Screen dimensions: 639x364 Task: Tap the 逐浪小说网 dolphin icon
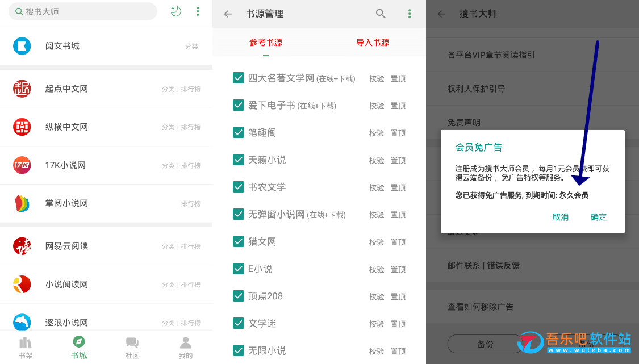(22, 322)
